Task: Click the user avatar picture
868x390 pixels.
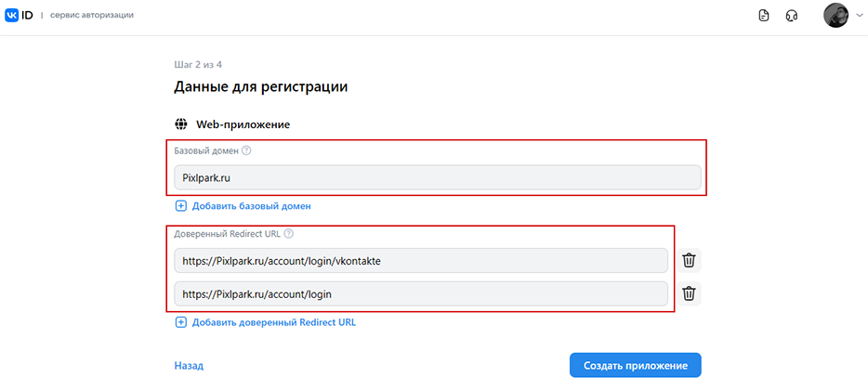Action: tap(835, 16)
